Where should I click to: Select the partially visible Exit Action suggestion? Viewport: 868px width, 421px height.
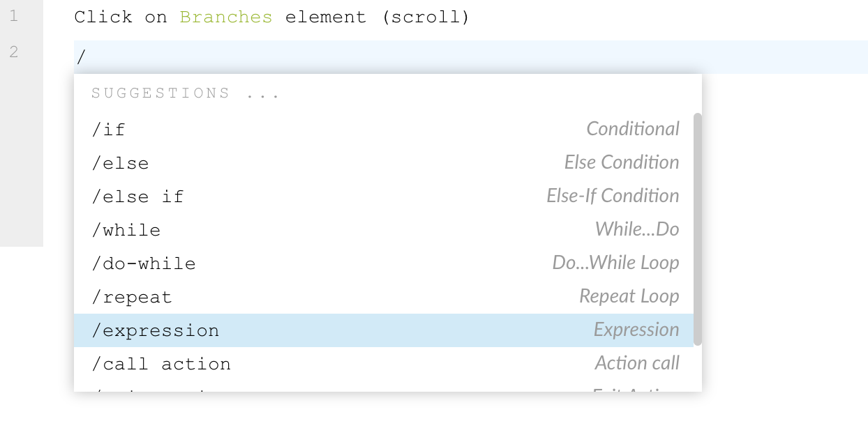click(x=384, y=387)
